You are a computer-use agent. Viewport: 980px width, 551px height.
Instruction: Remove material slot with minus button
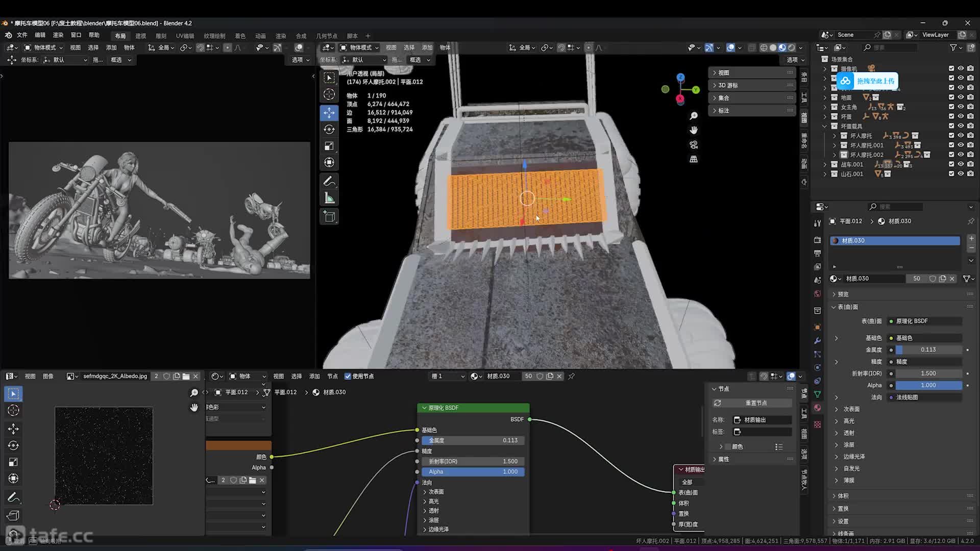pyautogui.click(x=971, y=248)
